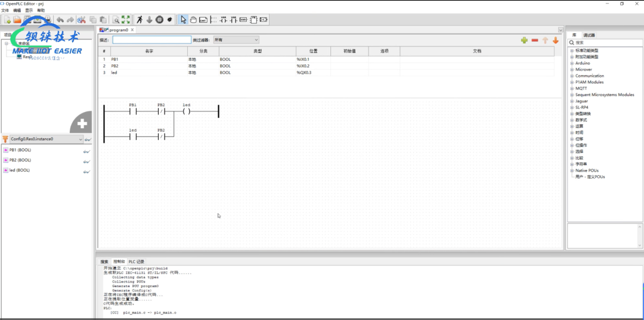Select the comment block tool
This screenshot has width=644, height=320.
pyautogui.click(x=203, y=20)
